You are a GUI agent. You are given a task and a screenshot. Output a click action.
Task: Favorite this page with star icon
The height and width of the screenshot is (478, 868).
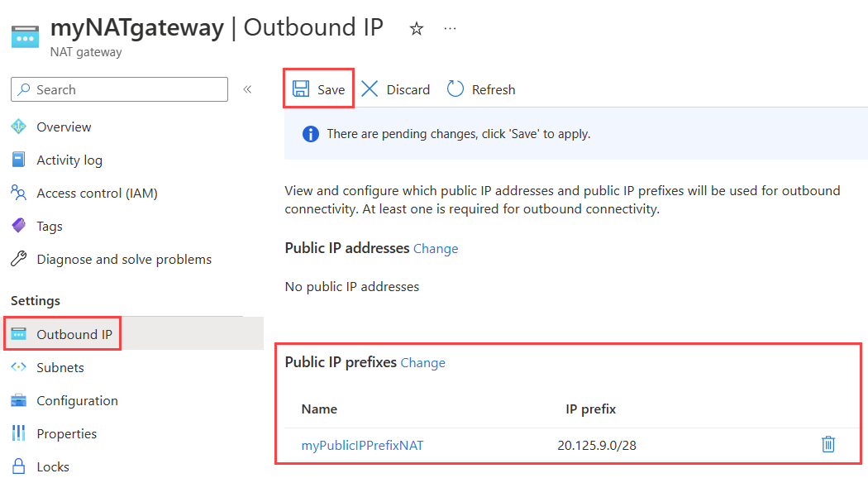pos(417,29)
